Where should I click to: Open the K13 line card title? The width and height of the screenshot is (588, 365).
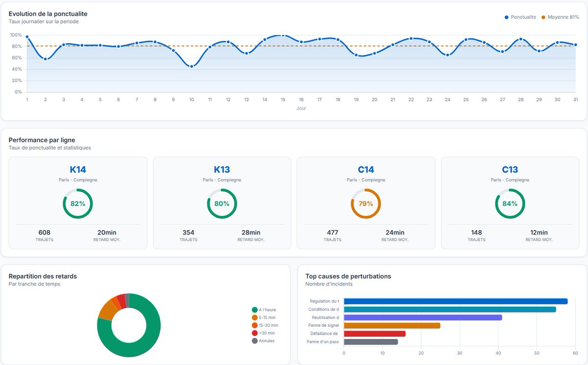pos(222,170)
